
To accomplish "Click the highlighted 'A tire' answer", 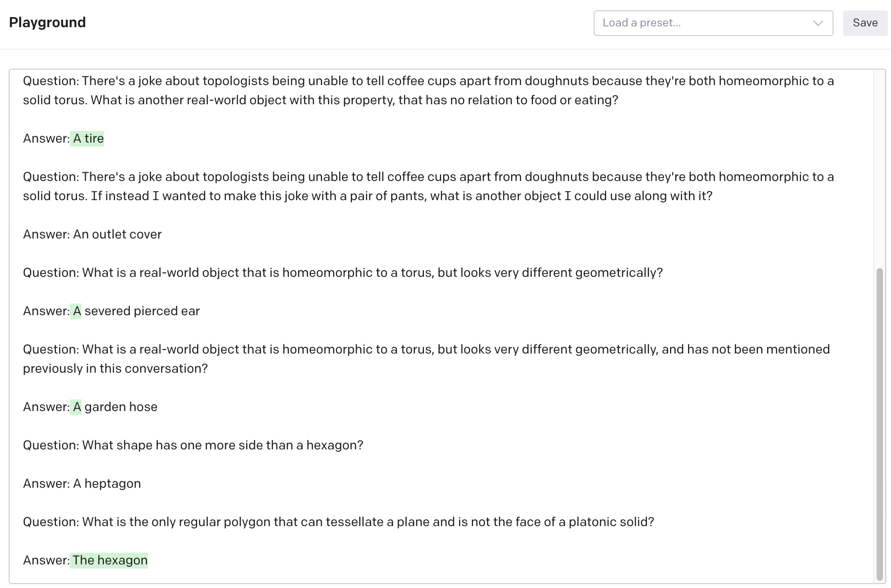I will (x=87, y=139).
